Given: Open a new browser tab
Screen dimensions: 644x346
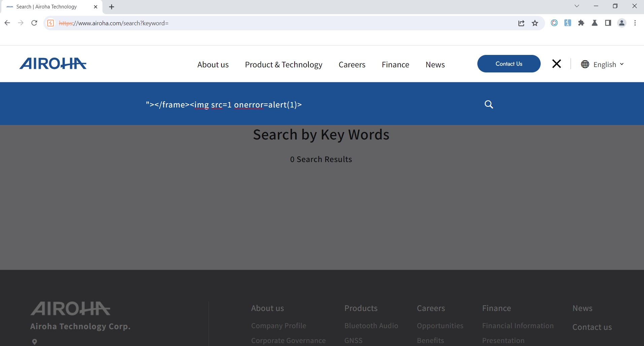Looking at the screenshot, I should (112, 7).
